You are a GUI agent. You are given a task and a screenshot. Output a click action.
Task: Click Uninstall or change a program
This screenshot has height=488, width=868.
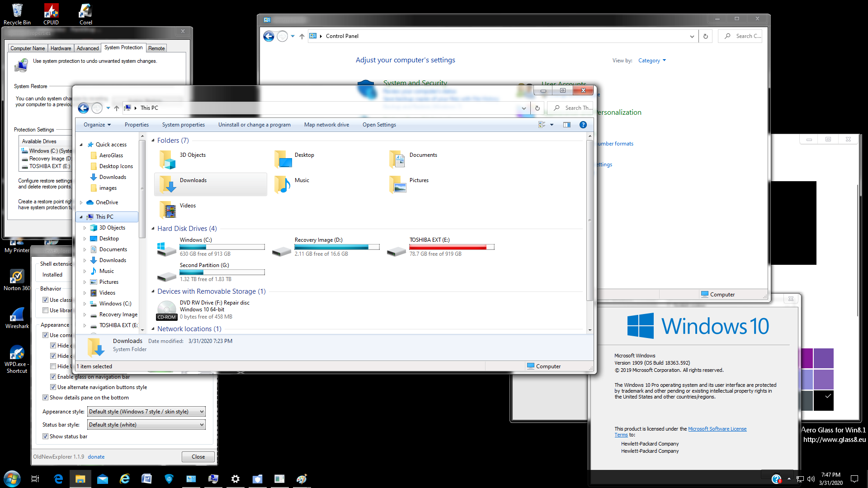(255, 125)
